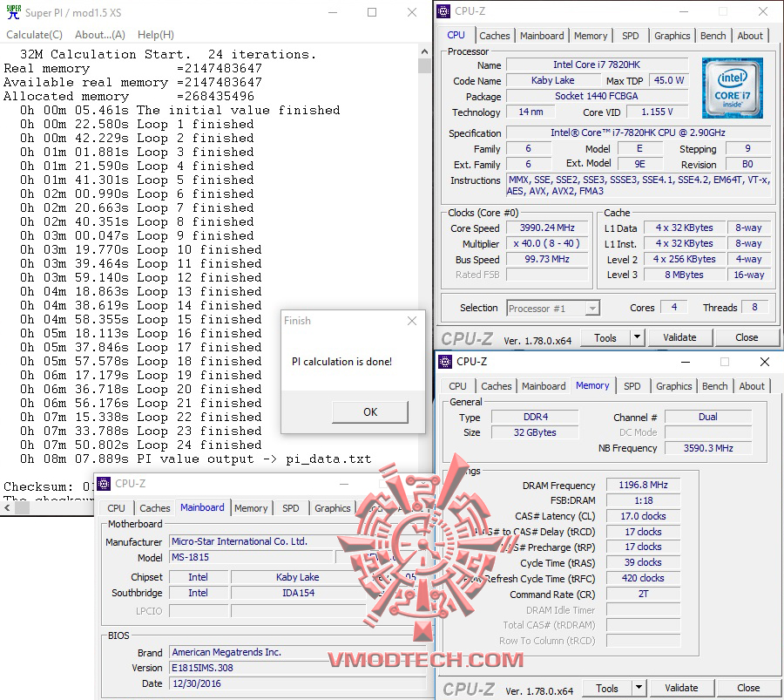Click the DRAM Frequency 1196.8 MHz field

(643, 485)
